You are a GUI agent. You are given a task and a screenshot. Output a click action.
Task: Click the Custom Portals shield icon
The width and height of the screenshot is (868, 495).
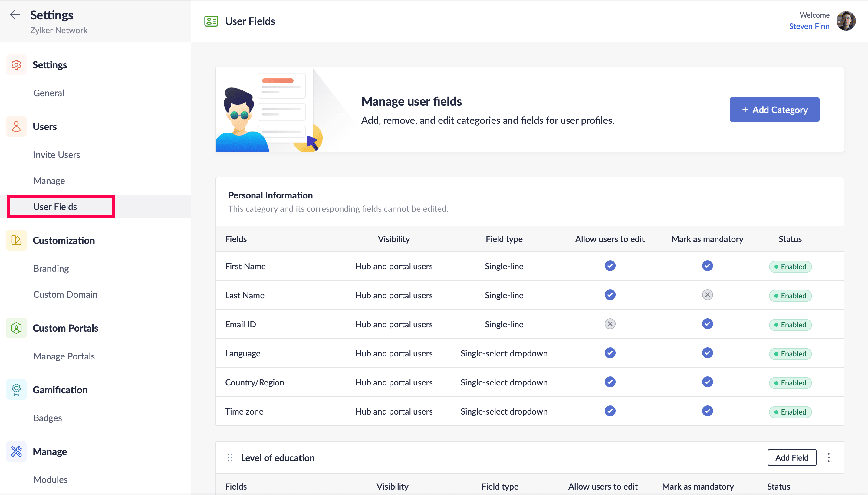[x=16, y=328]
